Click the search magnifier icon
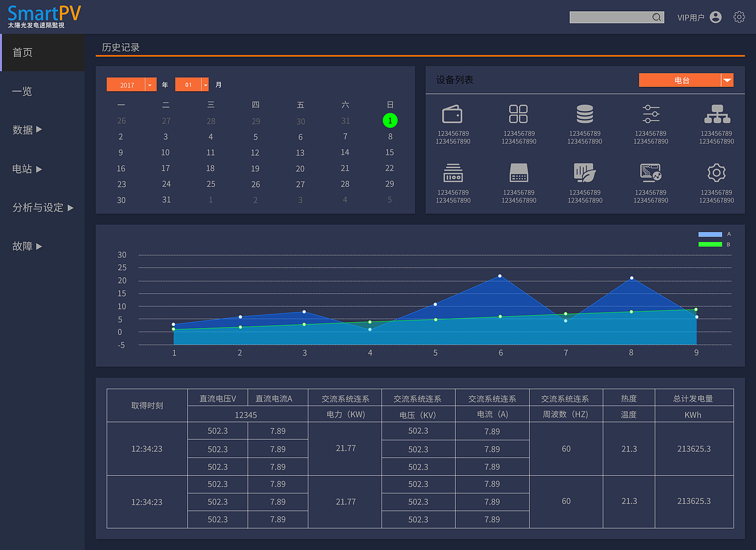This screenshot has height=550, width=756. coord(657,18)
